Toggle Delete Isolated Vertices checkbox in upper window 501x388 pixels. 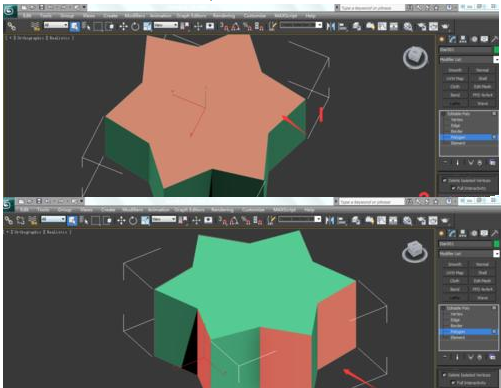pos(444,180)
